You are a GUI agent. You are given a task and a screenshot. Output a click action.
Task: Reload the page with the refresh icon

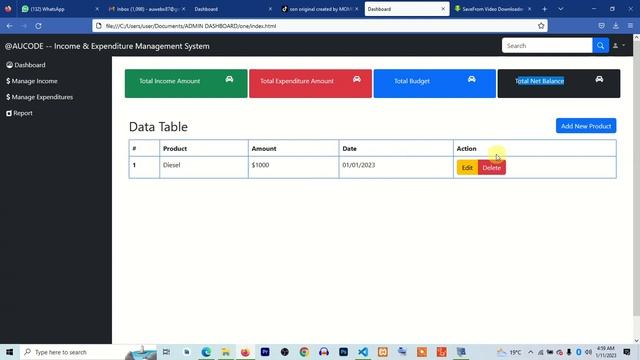[38, 26]
